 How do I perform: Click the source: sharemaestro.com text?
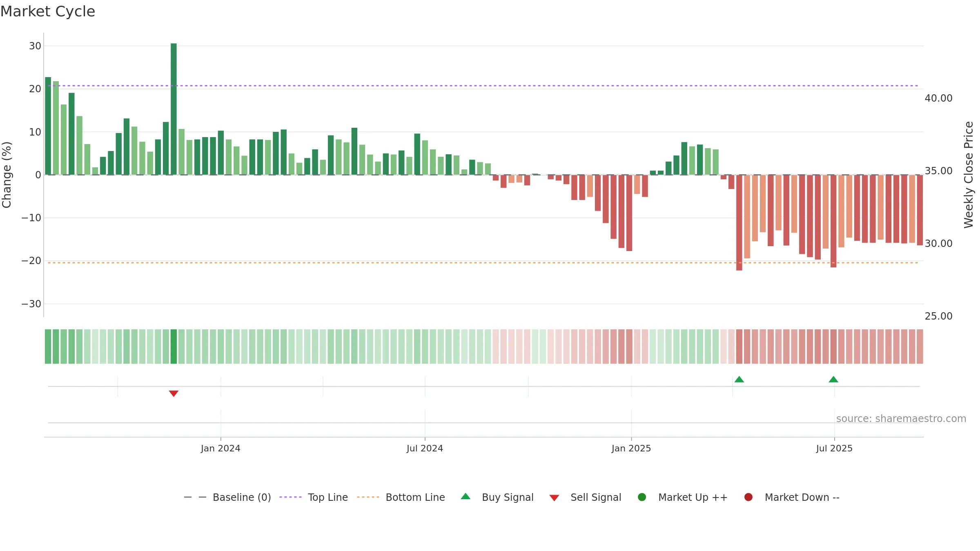pyautogui.click(x=901, y=419)
